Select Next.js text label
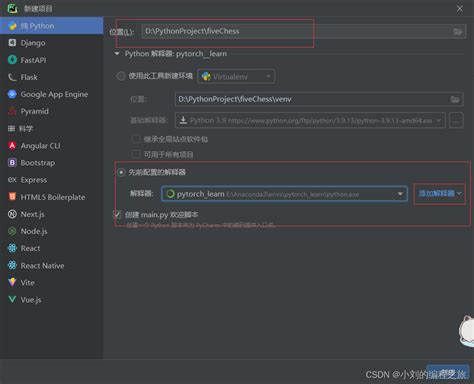The height and width of the screenshot is (384, 474). [32, 214]
